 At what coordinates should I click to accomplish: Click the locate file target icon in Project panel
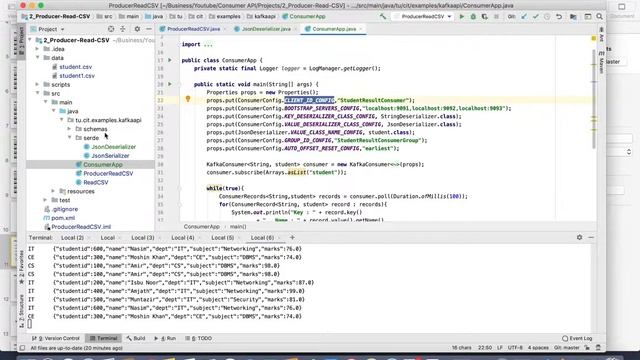111,29
